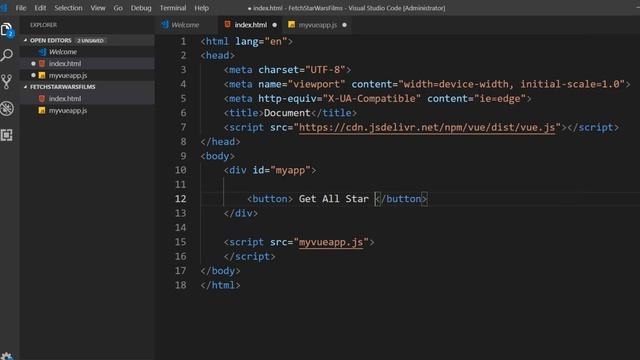The height and width of the screenshot is (360, 640).
Task: Click the opening <body> tag
Action: [x=218, y=156]
